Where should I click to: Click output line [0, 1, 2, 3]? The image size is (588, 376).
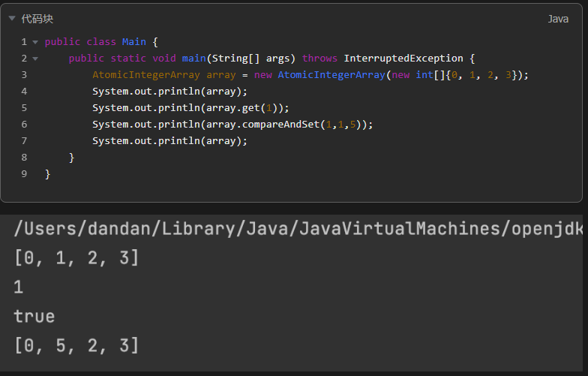pyautogui.click(x=76, y=257)
